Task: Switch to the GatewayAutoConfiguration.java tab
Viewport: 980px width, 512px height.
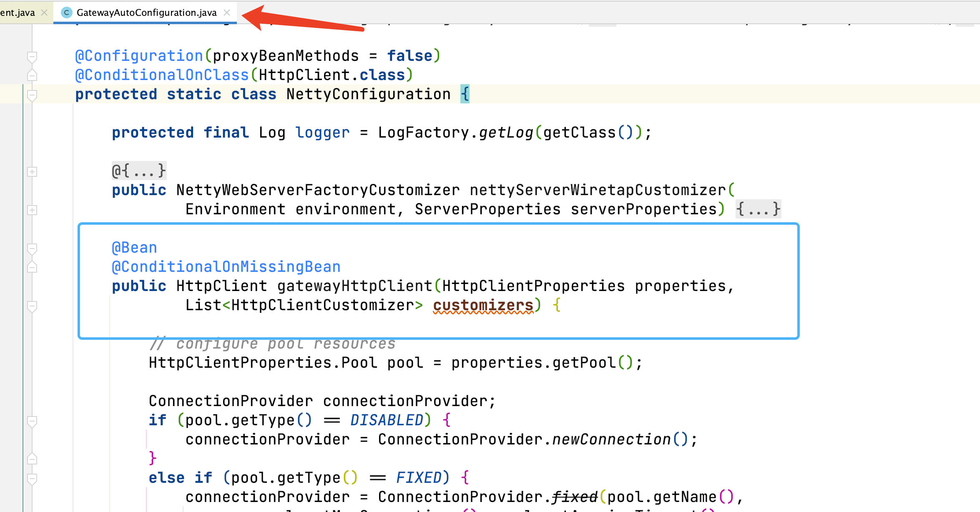Action: tap(146, 13)
